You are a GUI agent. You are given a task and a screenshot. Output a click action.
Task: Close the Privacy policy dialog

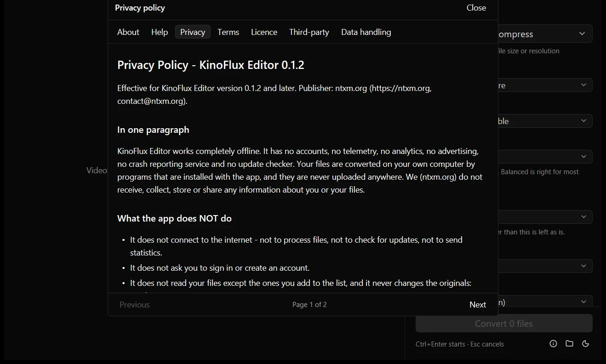pyautogui.click(x=476, y=8)
